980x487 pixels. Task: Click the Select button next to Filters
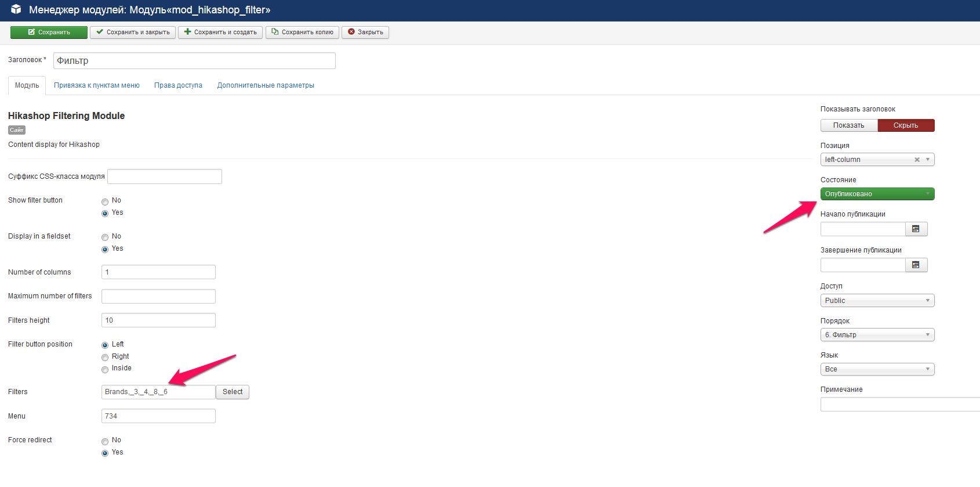233,392
